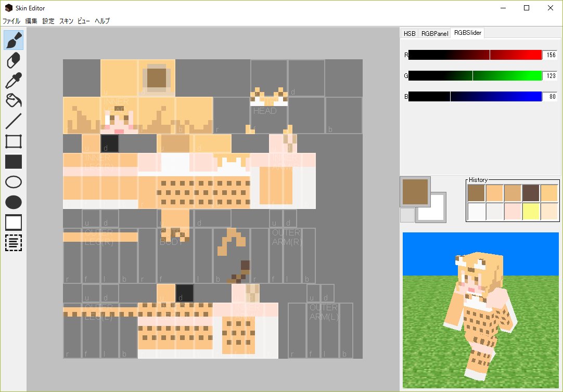
Task: Select the Line drawing tool
Action: tap(13, 121)
